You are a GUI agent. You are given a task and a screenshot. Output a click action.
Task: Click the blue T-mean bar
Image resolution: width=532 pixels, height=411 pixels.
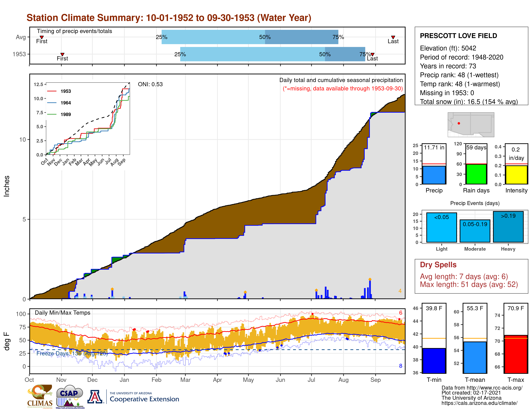pyautogui.click(x=475, y=357)
